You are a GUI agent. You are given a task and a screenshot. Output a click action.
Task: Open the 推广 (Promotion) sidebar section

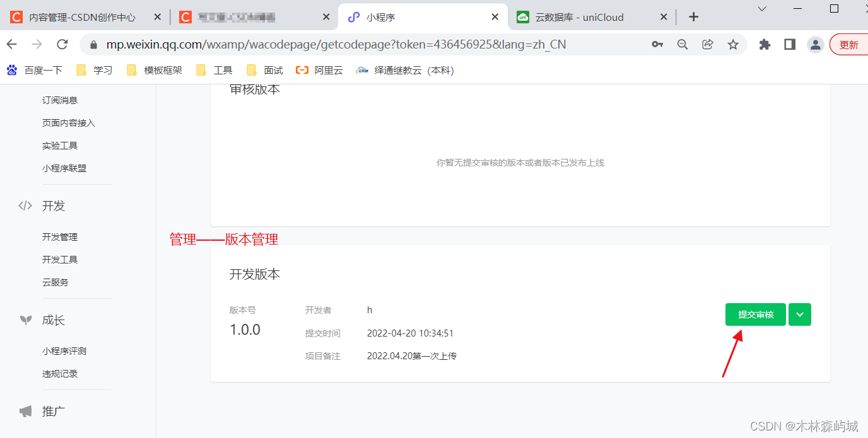(25, 411)
